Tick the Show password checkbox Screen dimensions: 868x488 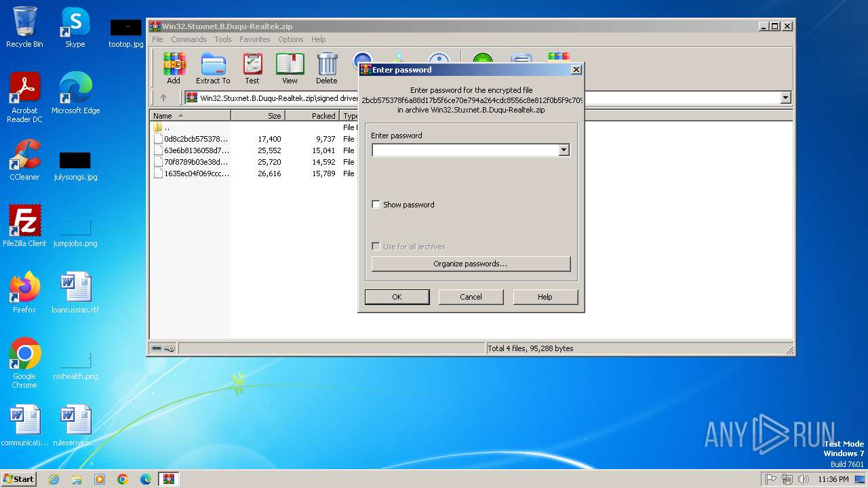[x=376, y=205]
